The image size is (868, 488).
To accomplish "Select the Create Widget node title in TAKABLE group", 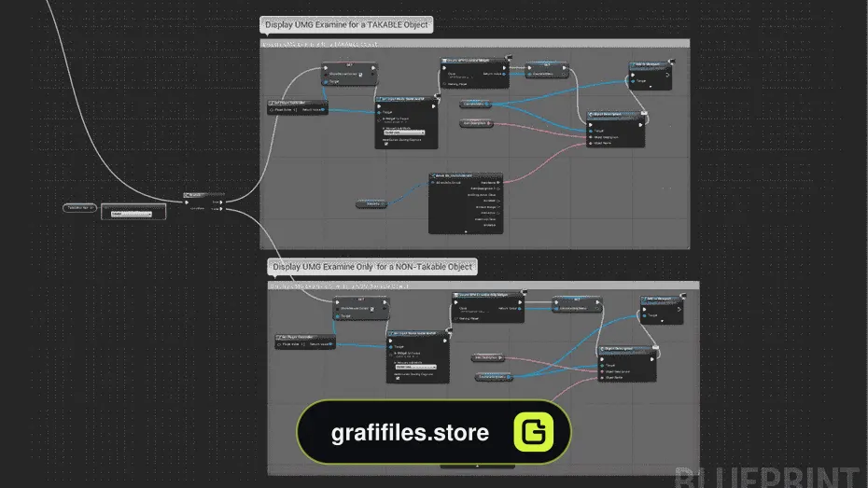I will tap(474, 61).
